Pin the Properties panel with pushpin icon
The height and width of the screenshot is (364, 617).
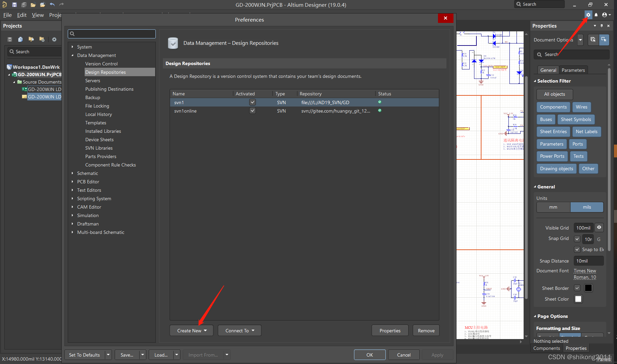pos(601,26)
